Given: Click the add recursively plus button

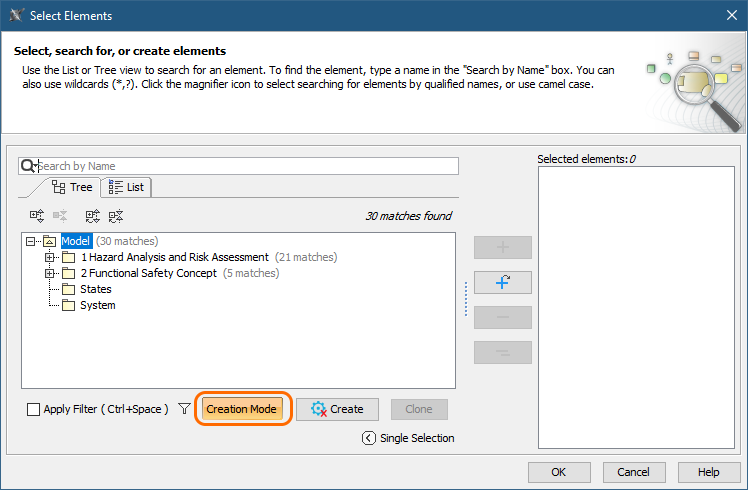Looking at the screenshot, I should (x=502, y=282).
